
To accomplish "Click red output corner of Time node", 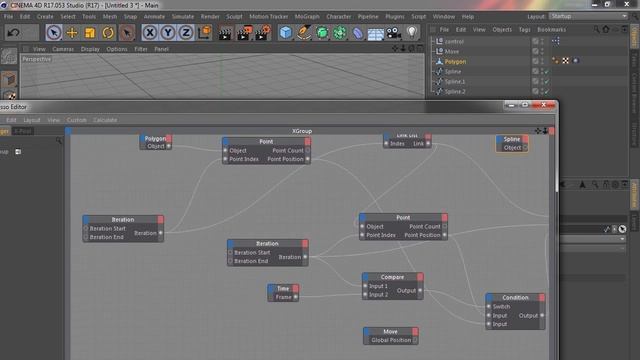I will tap(296, 289).
